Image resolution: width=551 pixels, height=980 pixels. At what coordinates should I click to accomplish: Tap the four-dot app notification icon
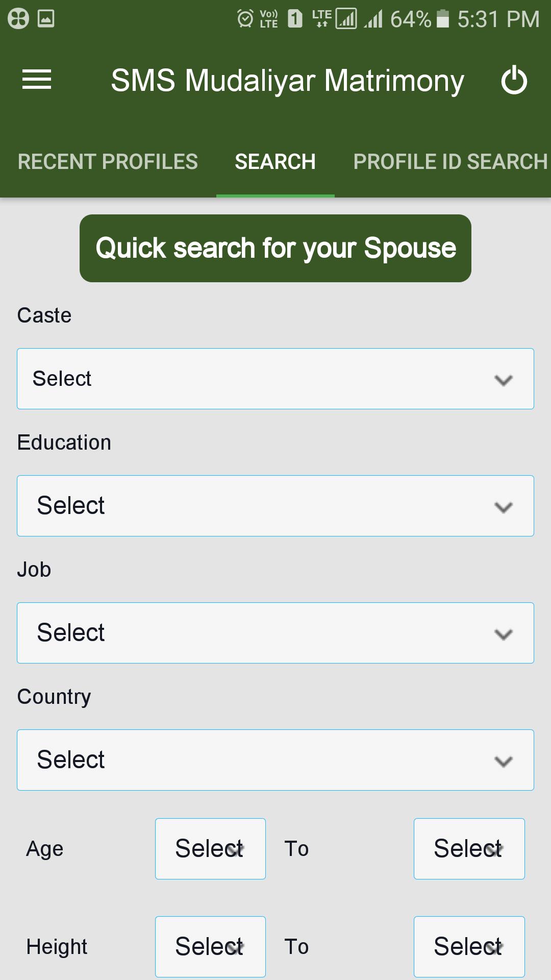click(18, 19)
